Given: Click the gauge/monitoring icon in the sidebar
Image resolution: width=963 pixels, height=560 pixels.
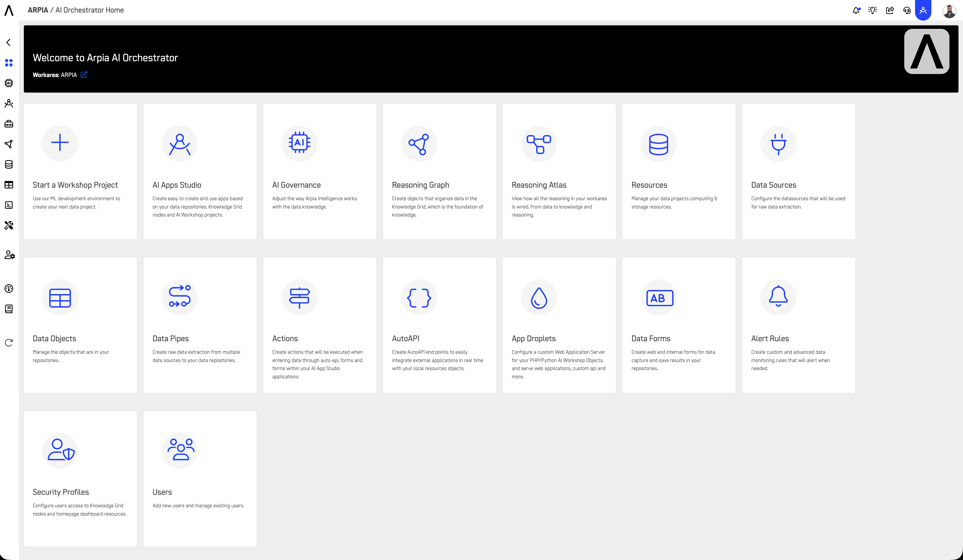Looking at the screenshot, I should pos(9,288).
